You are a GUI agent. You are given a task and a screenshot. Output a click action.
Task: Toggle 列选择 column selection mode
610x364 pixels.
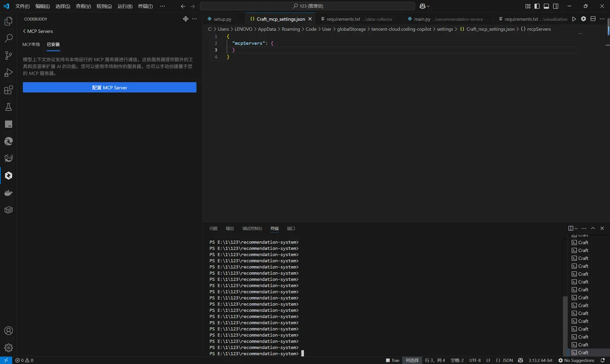click(412, 360)
